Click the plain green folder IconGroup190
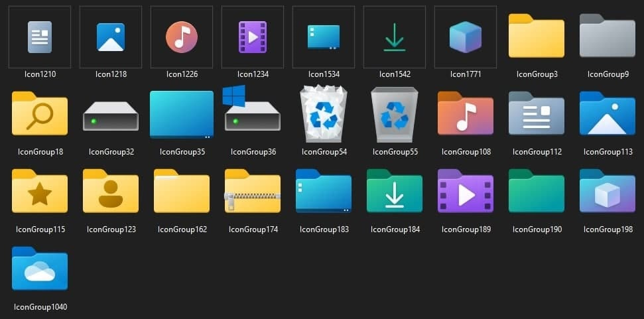The height and width of the screenshot is (319, 644). [537, 191]
